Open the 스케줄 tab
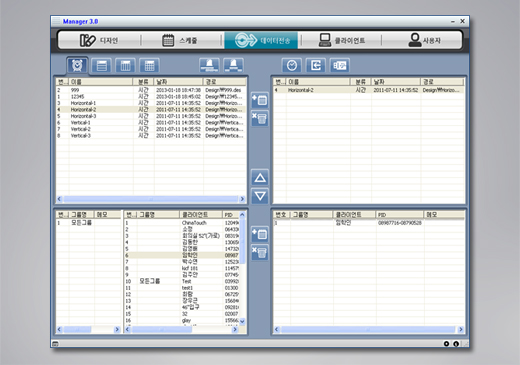The image size is (520, 365). 181,40
